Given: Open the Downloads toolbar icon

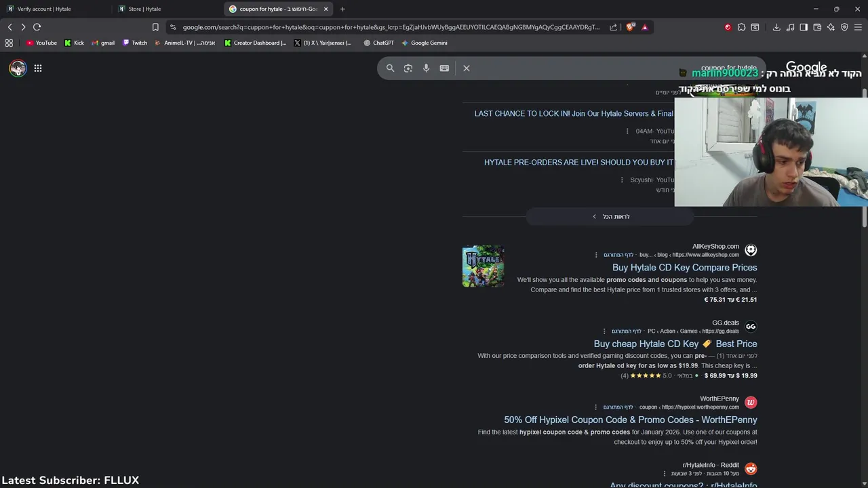Looking at the screenshot, I should point(776,27).
